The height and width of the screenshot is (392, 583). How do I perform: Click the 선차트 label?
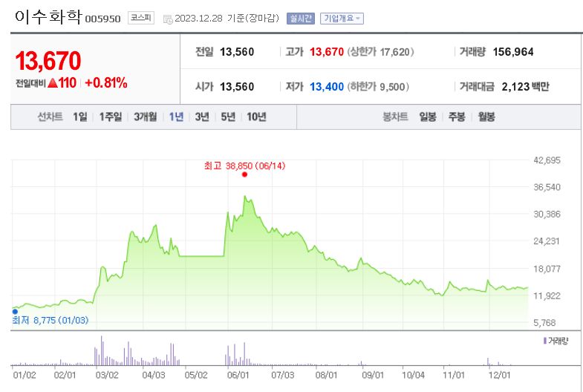pos(50,117)
